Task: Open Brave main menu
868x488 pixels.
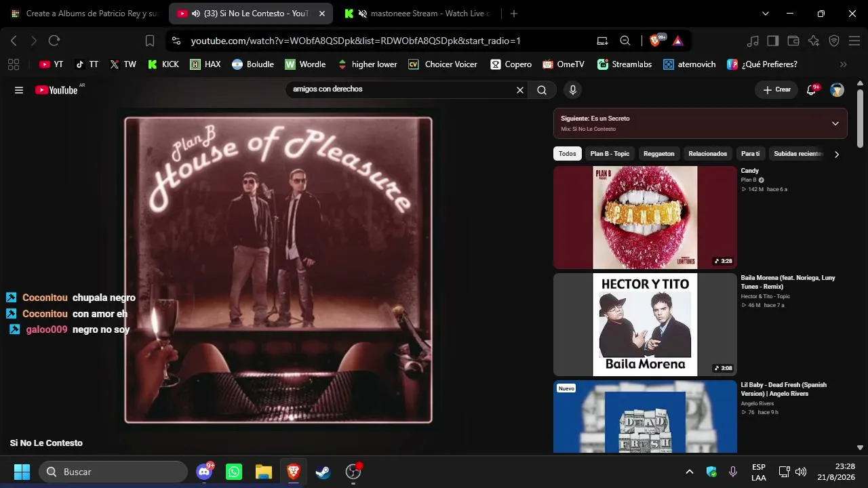Action: pyautogui.click(x=854, y=41)
